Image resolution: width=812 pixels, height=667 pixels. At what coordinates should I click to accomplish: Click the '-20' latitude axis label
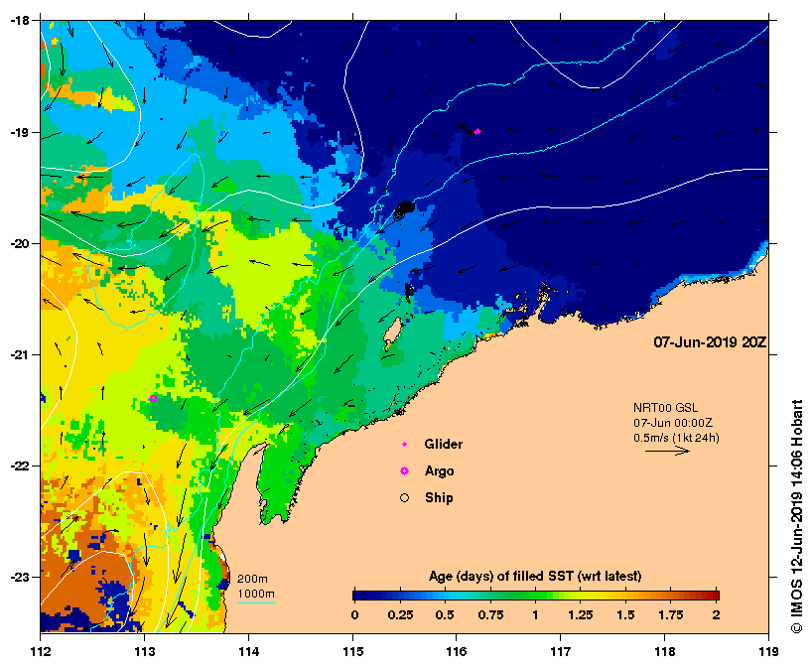(19, 243)
